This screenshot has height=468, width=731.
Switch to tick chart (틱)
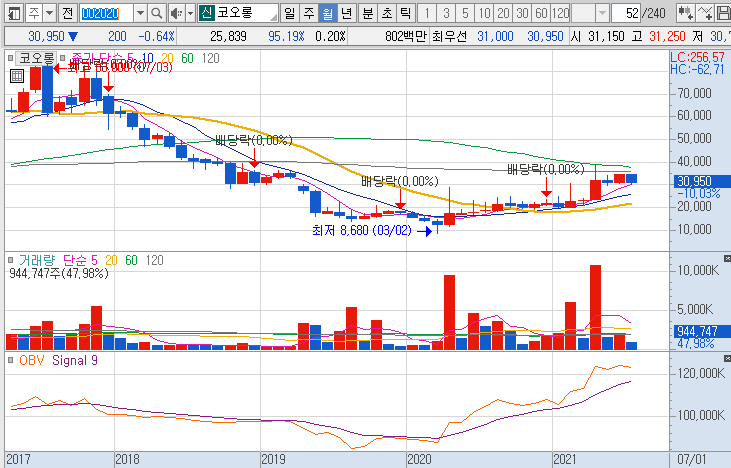(406, 13)
